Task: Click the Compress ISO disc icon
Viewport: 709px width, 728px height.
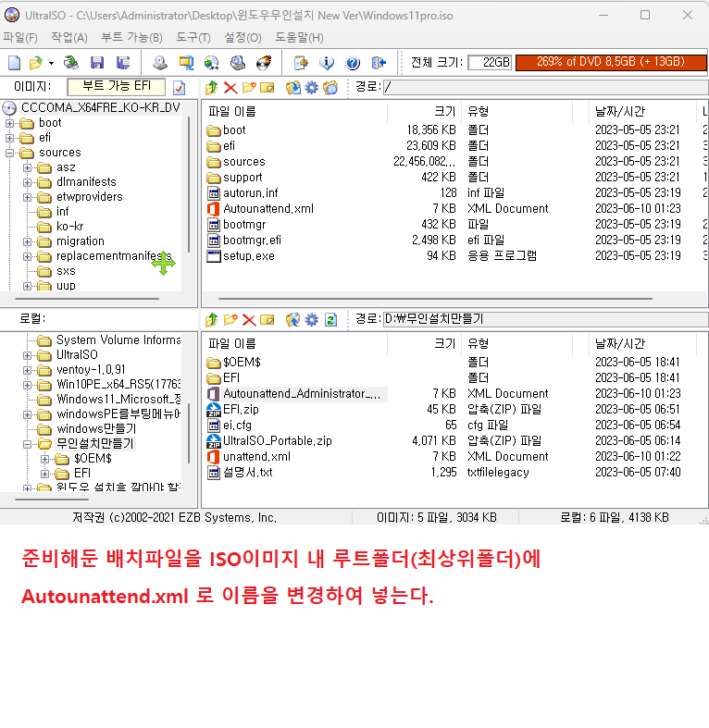Action: point(212,62)
